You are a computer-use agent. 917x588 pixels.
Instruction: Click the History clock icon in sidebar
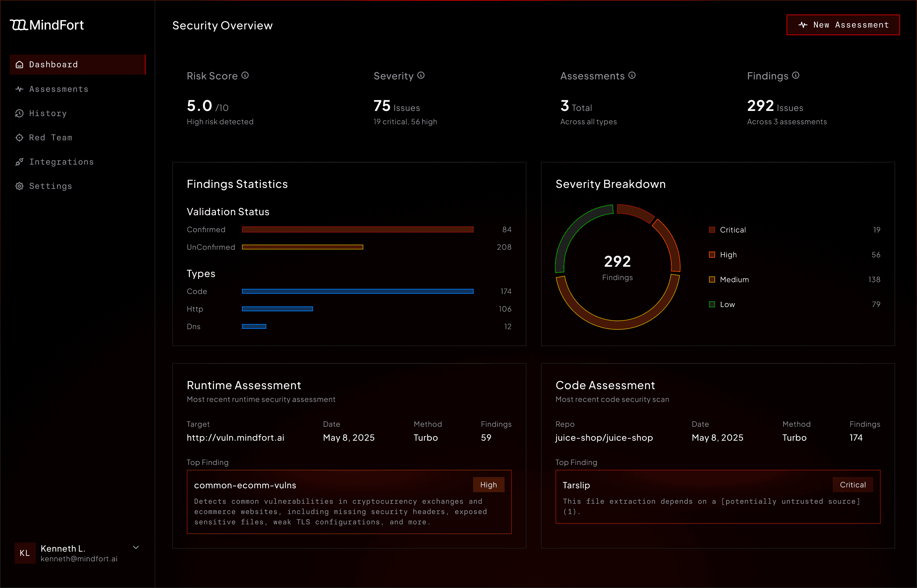click(19, 113)
